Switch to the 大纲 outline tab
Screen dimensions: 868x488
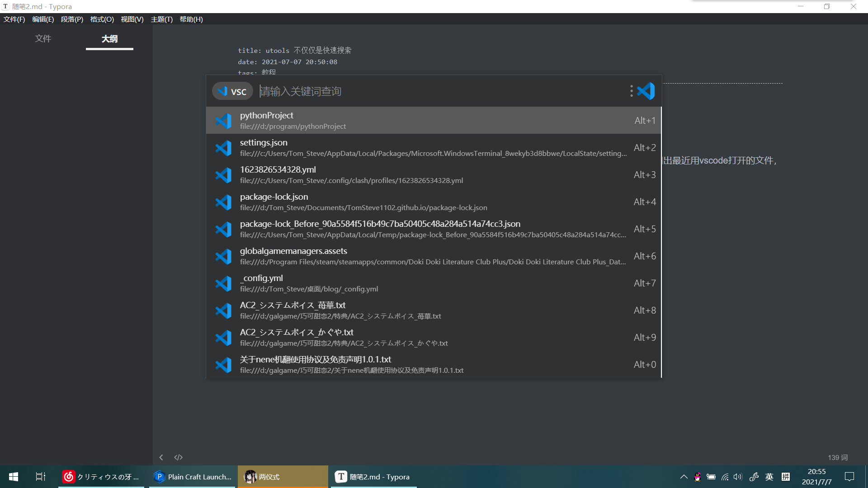tap(109, 39)
